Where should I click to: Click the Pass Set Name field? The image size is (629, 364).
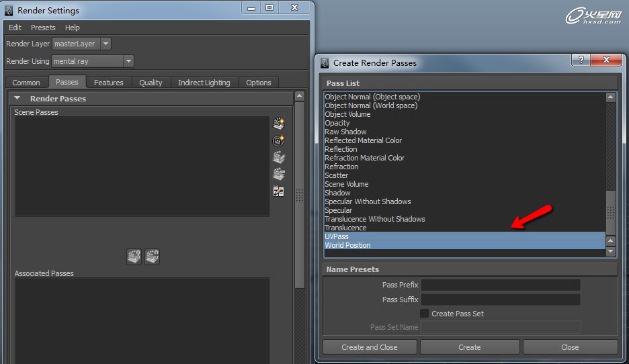(x=500, y=327)
